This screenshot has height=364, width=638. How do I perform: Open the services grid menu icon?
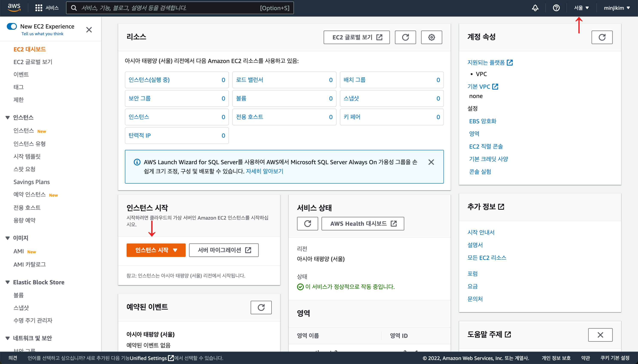[x=38, y=8]
